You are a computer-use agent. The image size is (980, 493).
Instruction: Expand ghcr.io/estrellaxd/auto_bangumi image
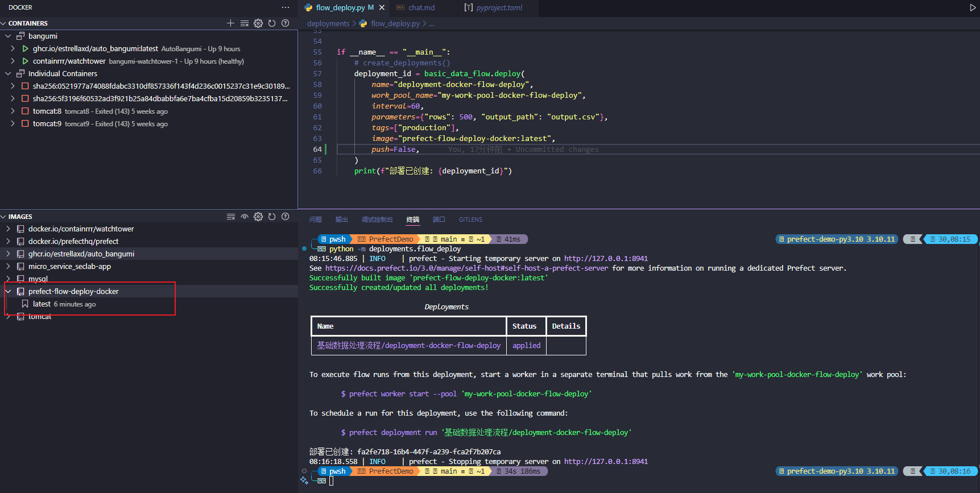tap(8, 254)
